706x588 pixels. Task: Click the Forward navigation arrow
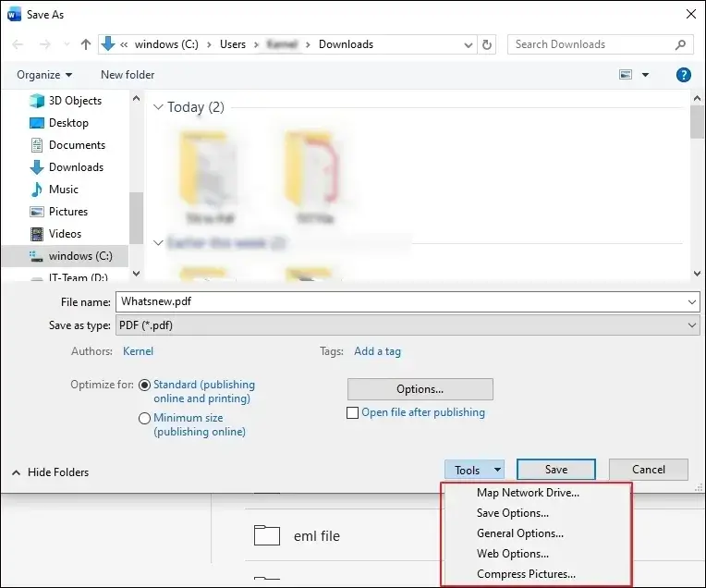[45, 44]
